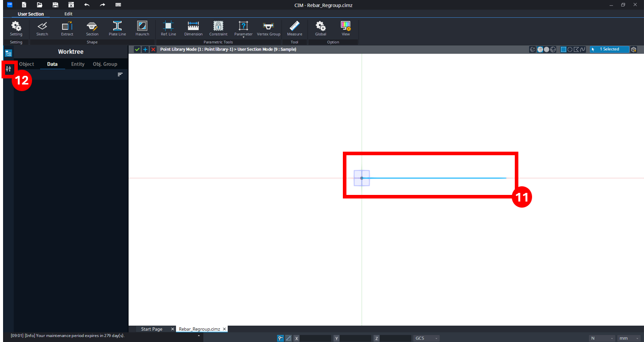
Task: Open Global options
Action: point(320,28)
